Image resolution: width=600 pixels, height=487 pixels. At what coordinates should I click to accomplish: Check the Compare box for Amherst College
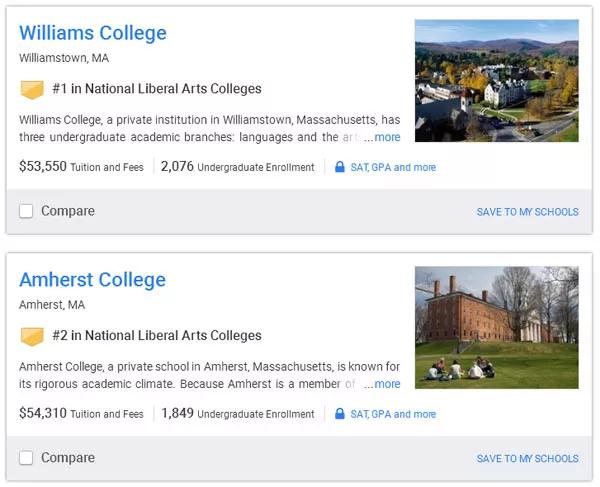[26, 458]
